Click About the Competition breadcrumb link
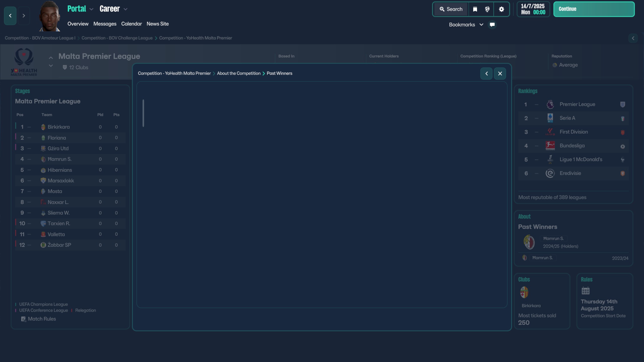Image resolution: width=644 pixels, height=362 pixels. click(238, 73)
